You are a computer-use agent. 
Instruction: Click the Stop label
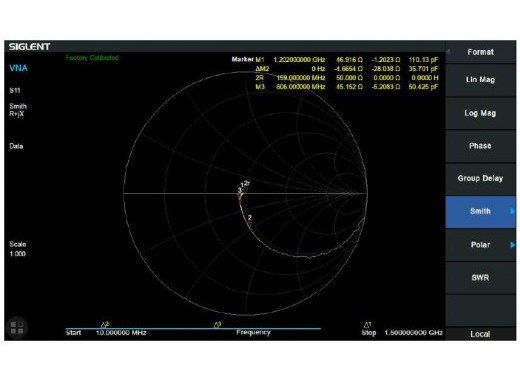[x=369, y=333]
